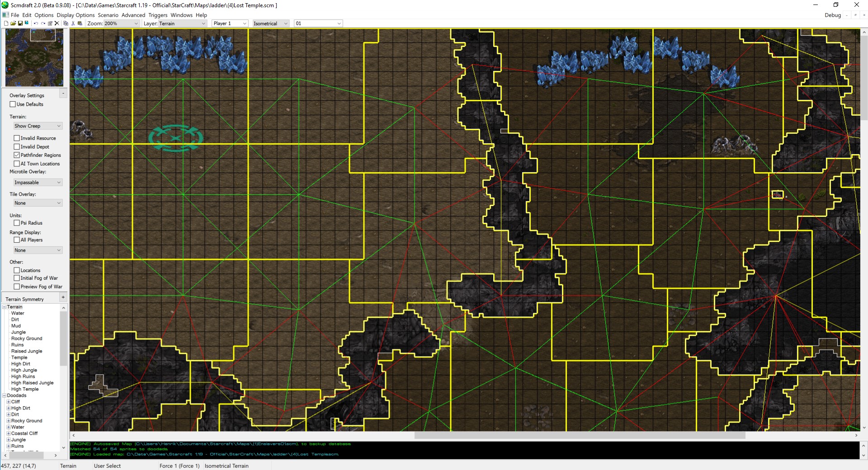Click the Delete X toolbar icon
This screenshot has height=470, width=868.
click(57, 23)
